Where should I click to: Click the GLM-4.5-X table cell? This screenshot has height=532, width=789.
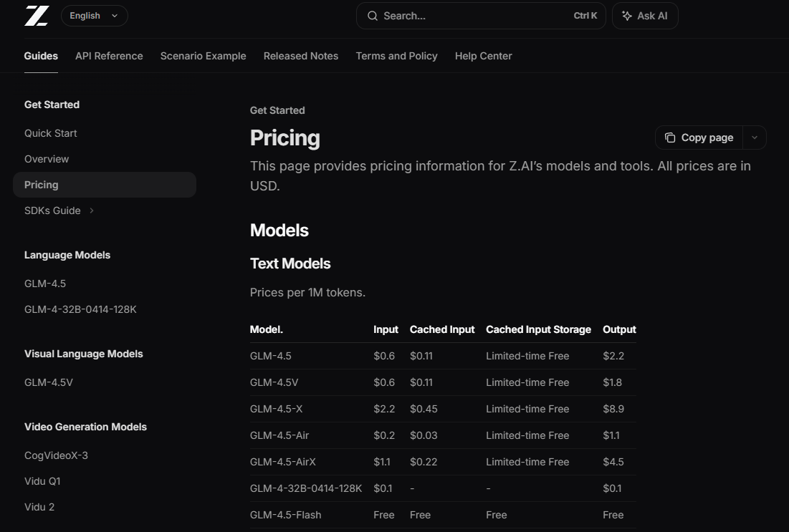click(276, 409)
